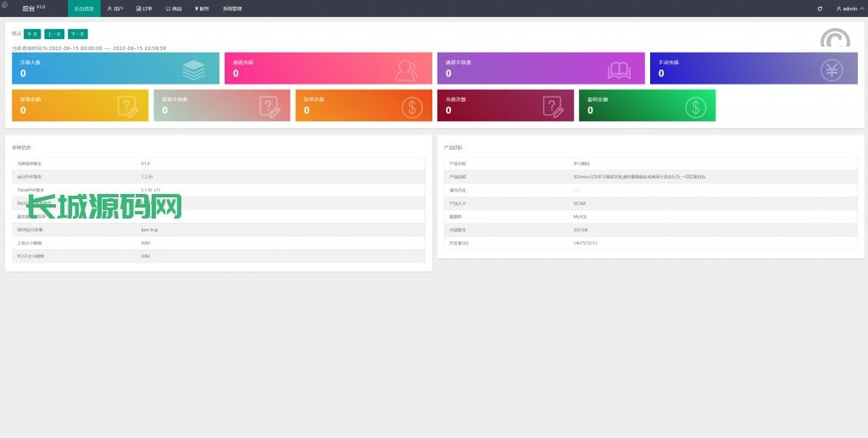Click the small circular icon at top-left corner
This screenshot has height=438, width=868.
(x=4, y=5)
